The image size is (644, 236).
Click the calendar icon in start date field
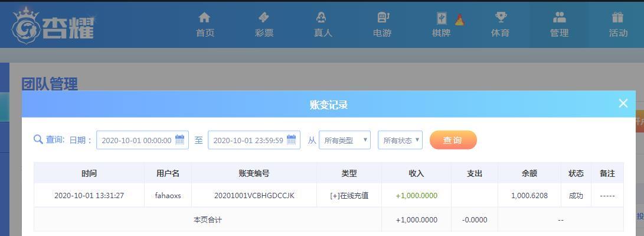click(180, 140)
